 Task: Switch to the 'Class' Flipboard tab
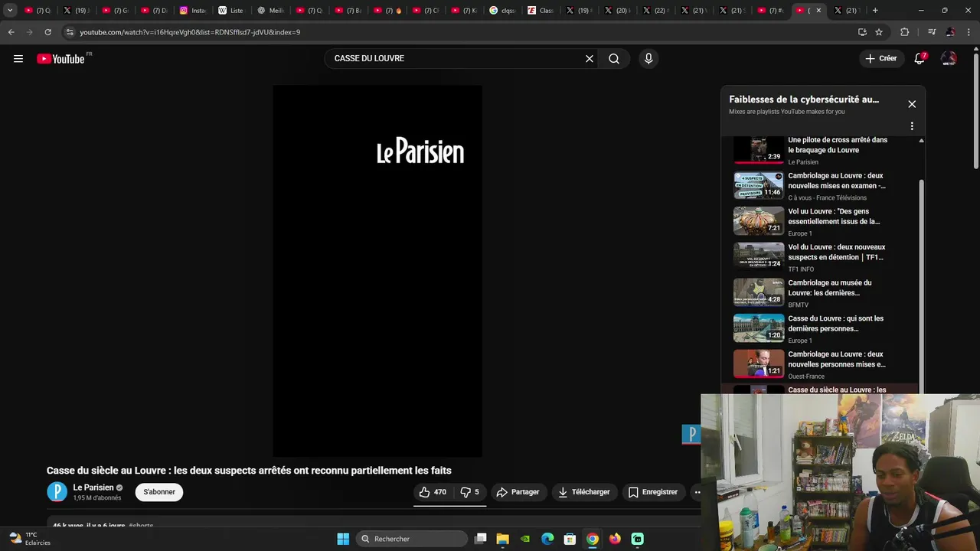(542, 11)
